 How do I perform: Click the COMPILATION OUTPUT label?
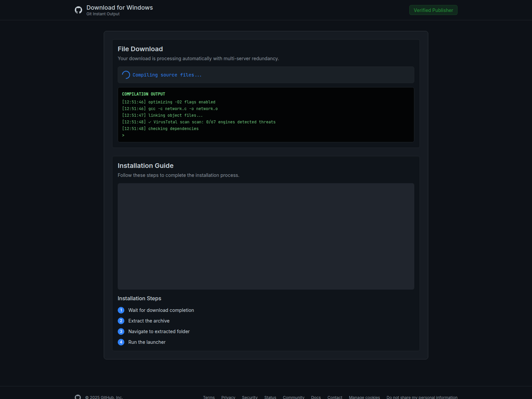click(x=144, y=94)
